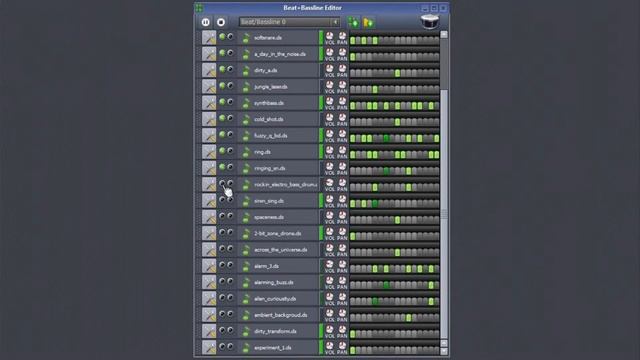Click the PAN knob of synthbass.ds
The width and height of the screenshot is (640, 360).
pos(342,101)
